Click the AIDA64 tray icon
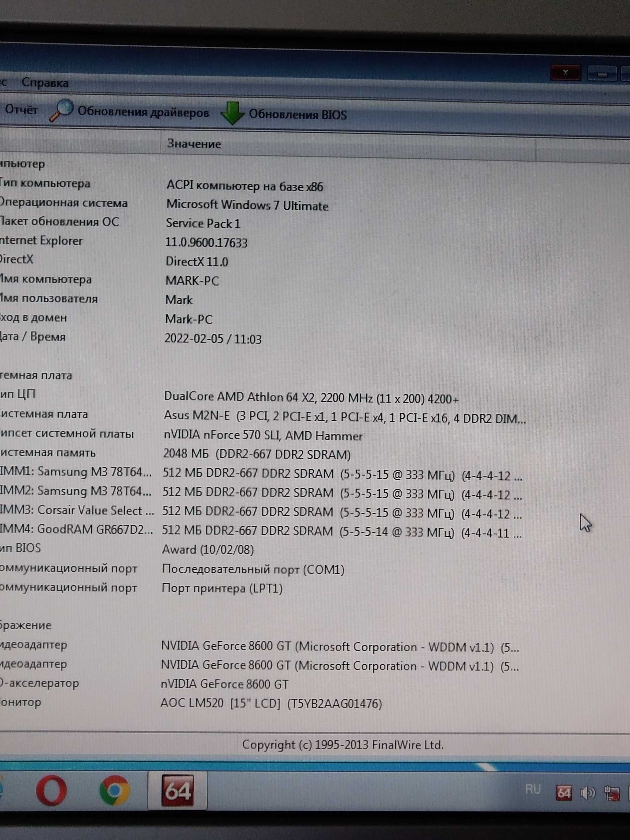The width and height of the screenshot is (630, 840). [564, 793]
